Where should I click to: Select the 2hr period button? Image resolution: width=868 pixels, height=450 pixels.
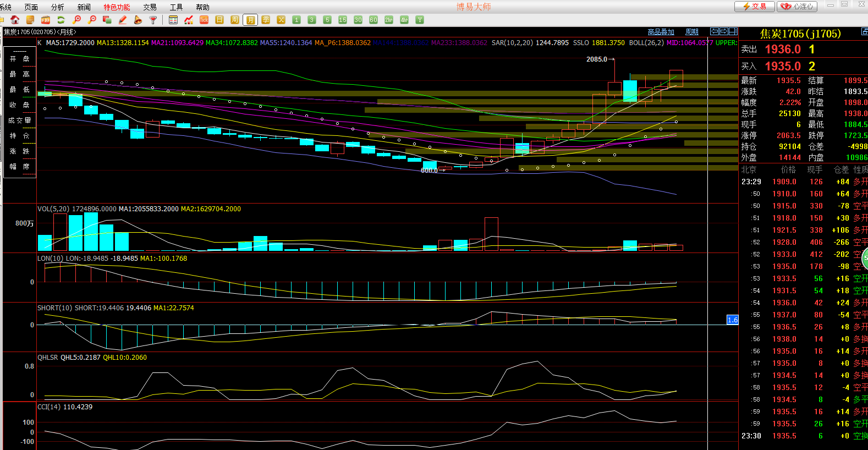click(389, 20)
